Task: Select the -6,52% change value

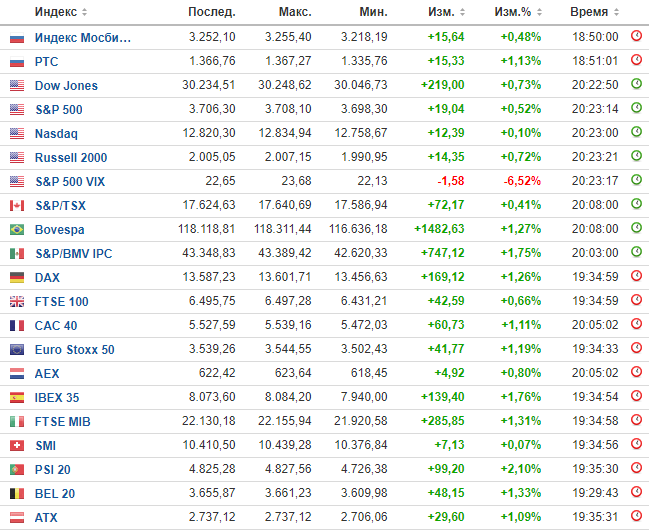Action: [x=522, y=181]
